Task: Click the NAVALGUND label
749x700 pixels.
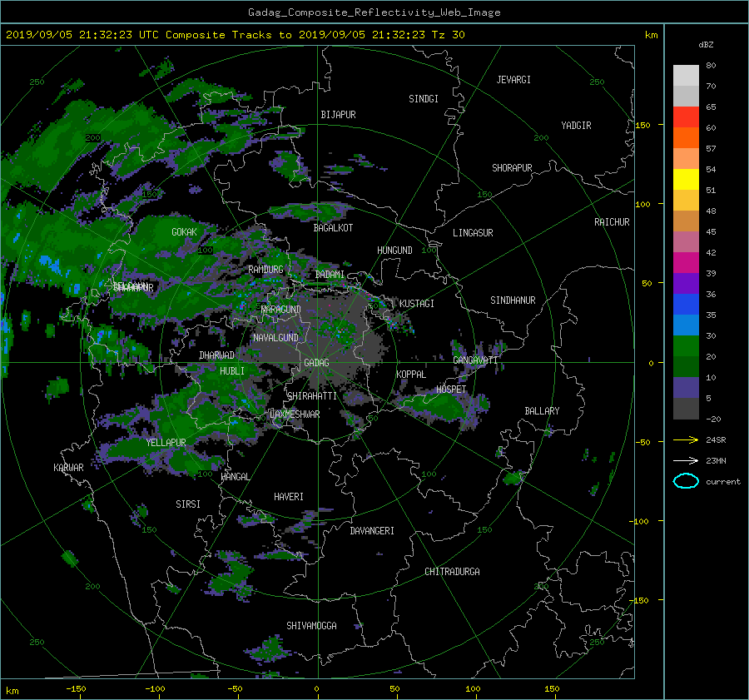Action: click(x=275, y=338)
